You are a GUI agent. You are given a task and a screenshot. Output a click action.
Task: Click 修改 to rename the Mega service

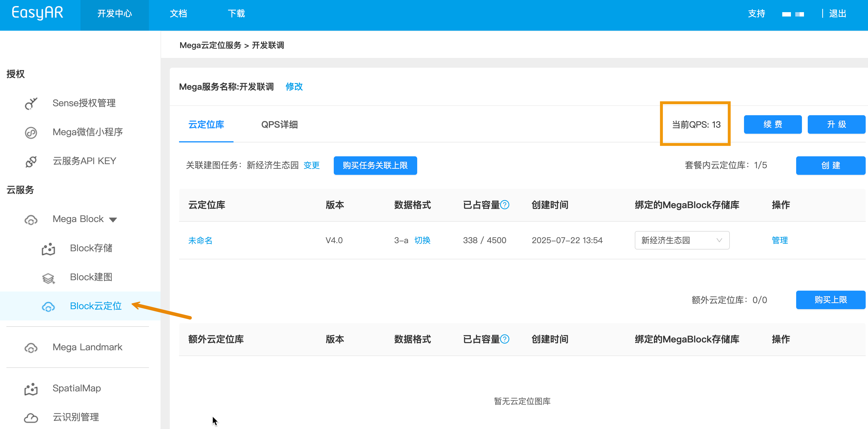tap(294, 87)
